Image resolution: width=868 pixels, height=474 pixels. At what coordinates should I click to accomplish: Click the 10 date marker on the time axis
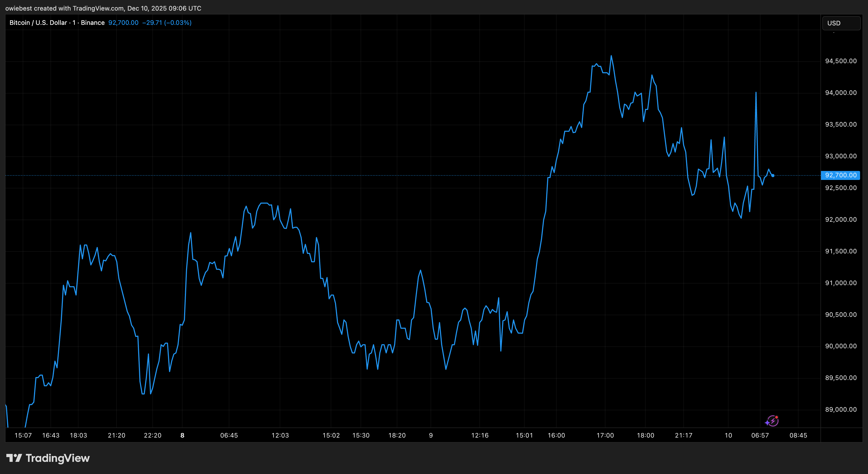728,435
